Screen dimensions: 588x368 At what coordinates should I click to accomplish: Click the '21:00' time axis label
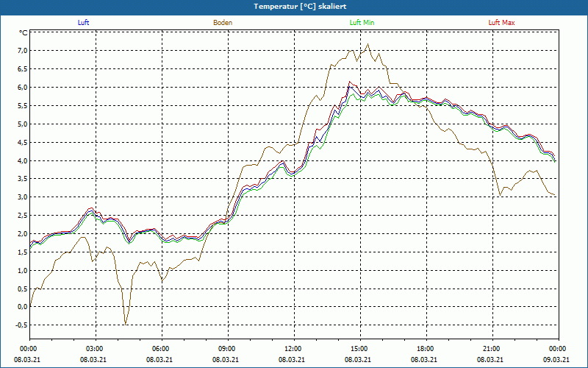click(492, 349)
